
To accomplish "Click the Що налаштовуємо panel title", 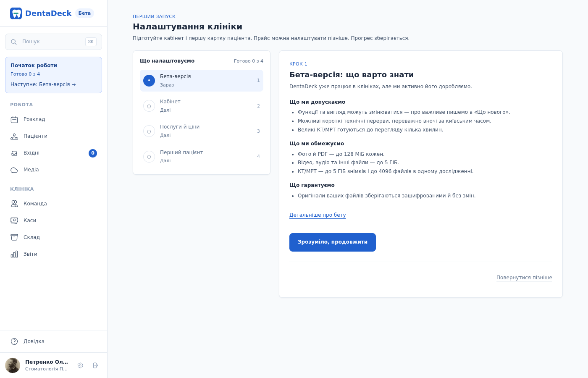I will pos(167,61).
